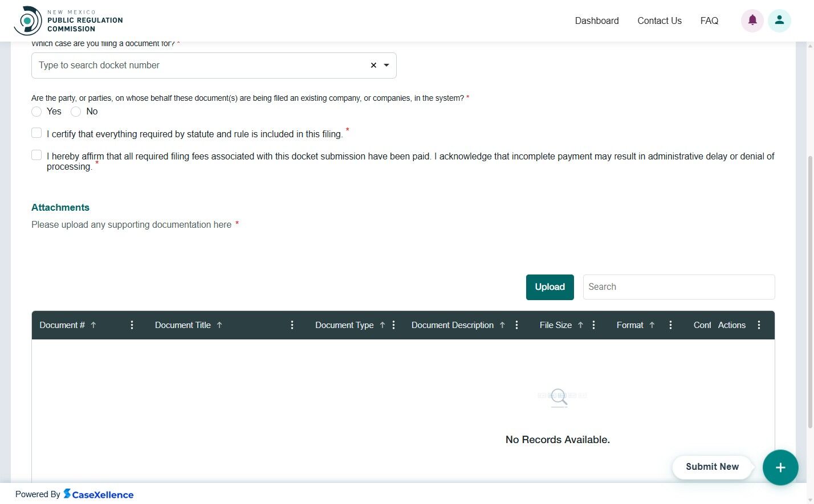Follow the CaseXellence link
This screenshot has height=504, width=814.
coord(99,494)
